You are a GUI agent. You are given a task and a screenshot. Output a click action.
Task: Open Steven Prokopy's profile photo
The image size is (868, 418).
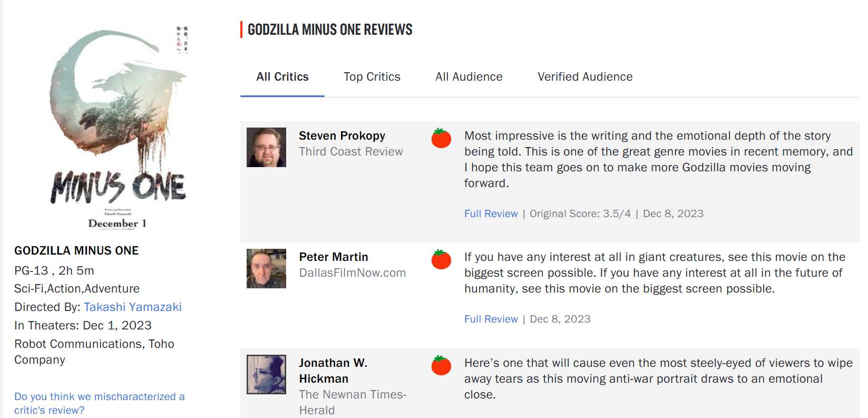266,147
